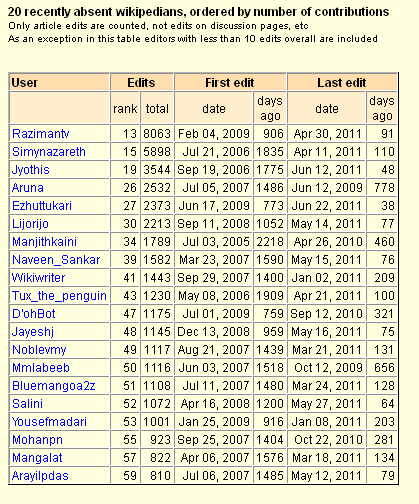419x504 pixels.
Task: Click the User column header
Action: (59, 82)
